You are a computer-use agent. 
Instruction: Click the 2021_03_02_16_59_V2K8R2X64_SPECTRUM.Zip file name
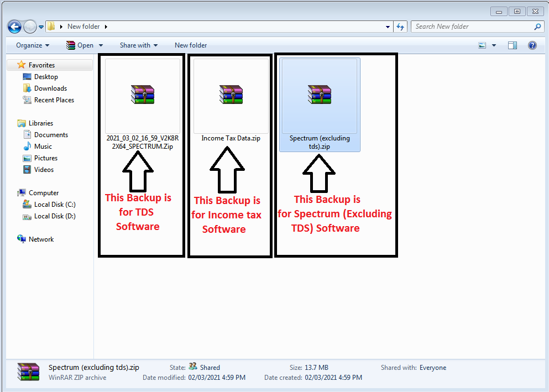143,142
